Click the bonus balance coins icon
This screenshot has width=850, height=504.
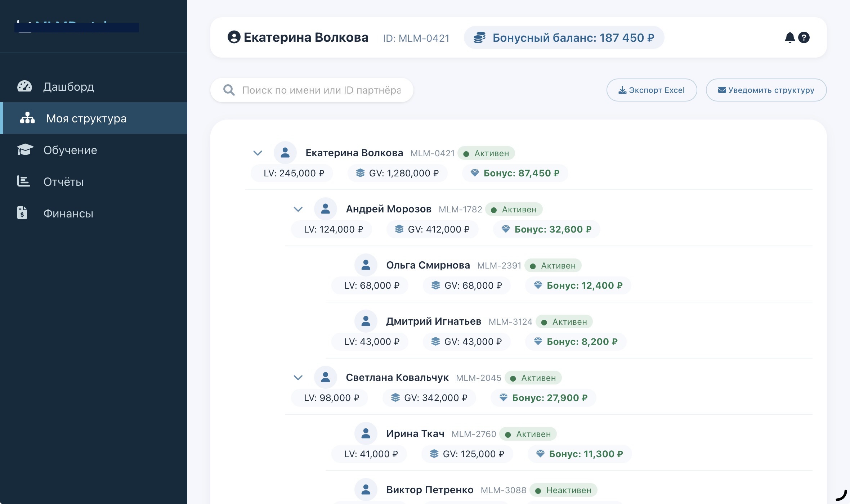(479, 37)
